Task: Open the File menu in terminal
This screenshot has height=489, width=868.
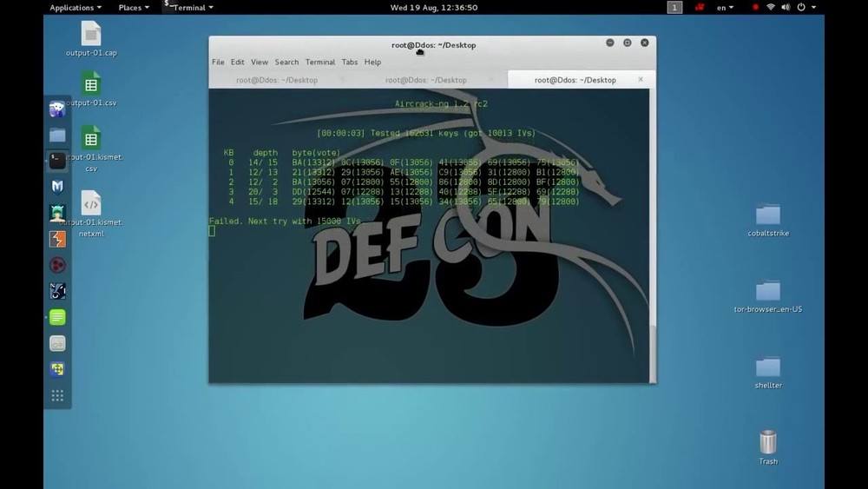Action: click(218, 62)
